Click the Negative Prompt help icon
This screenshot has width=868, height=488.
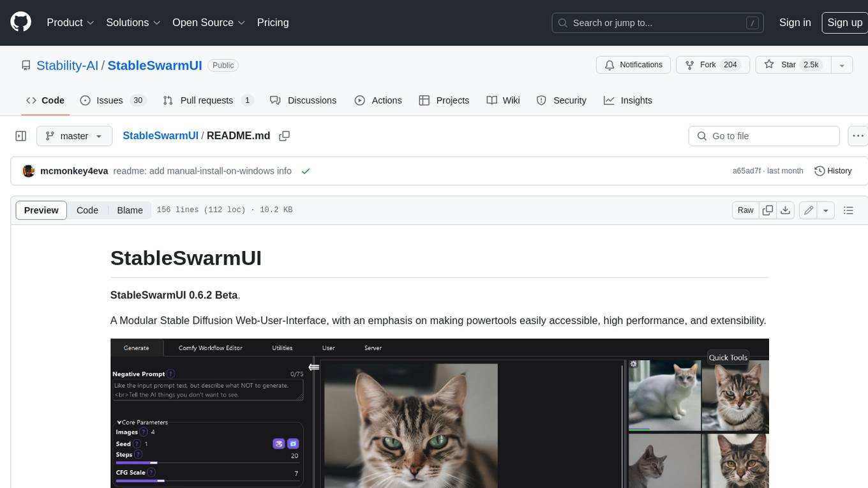click(x=171, y=374)
